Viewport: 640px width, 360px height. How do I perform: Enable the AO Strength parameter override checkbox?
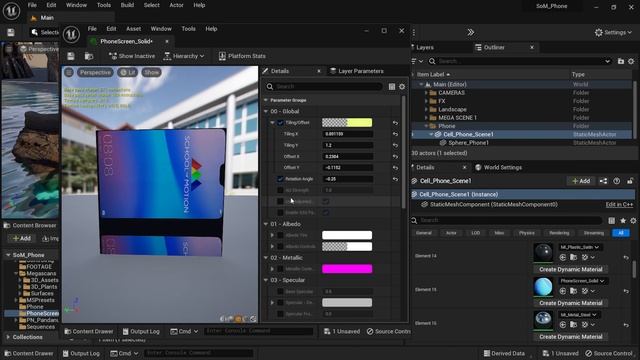[280, 190]
